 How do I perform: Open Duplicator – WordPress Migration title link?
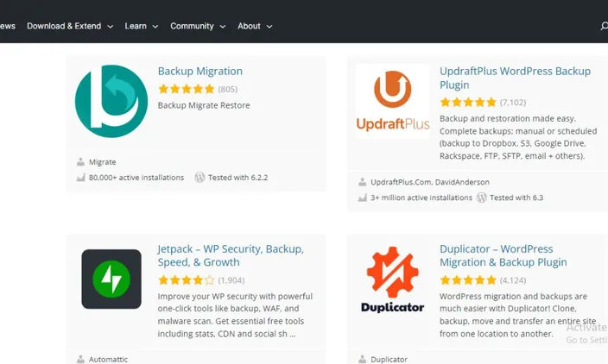point(503,255)
